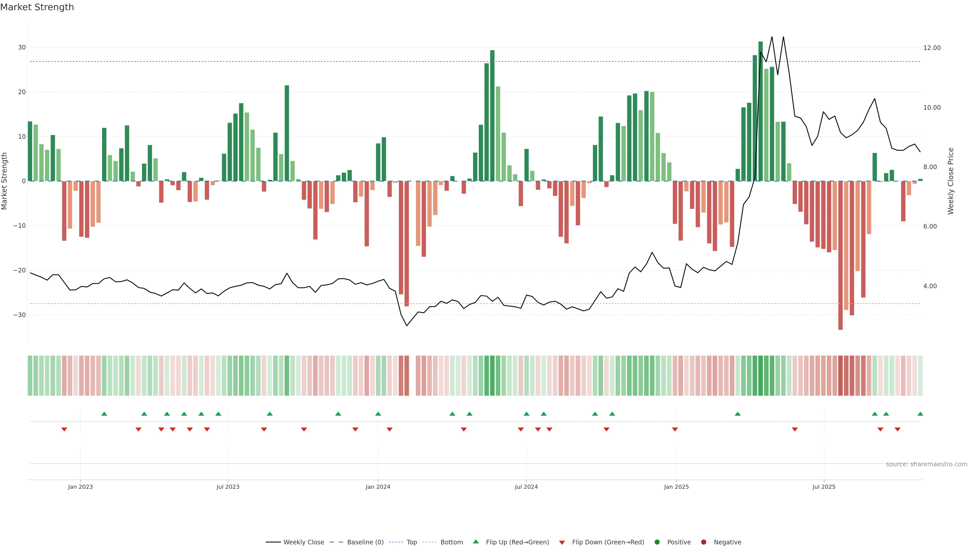Screen dimensions: 980x551
Task: Click the green Flip Up triangle legend icon
Action: point(475,542)
